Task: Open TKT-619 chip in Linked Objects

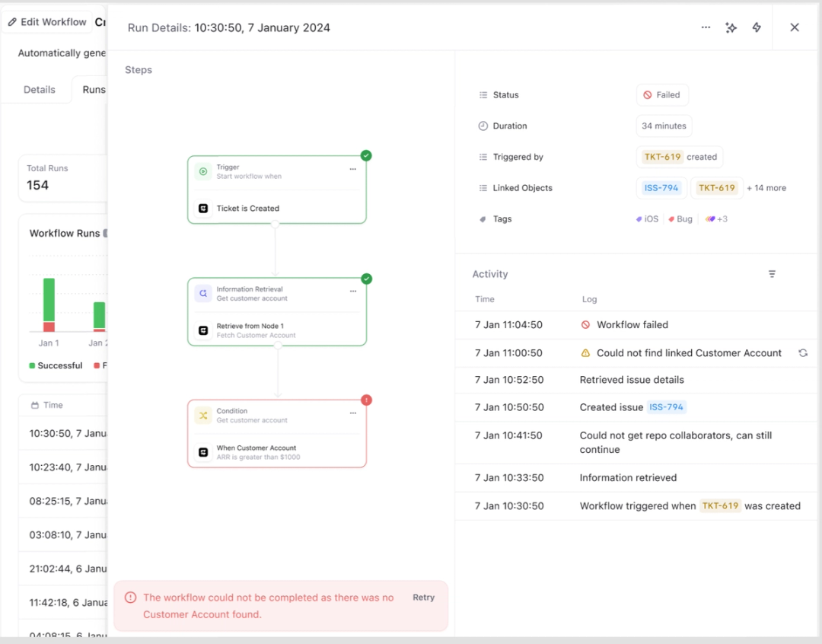Action: click(x=717, y=188)
